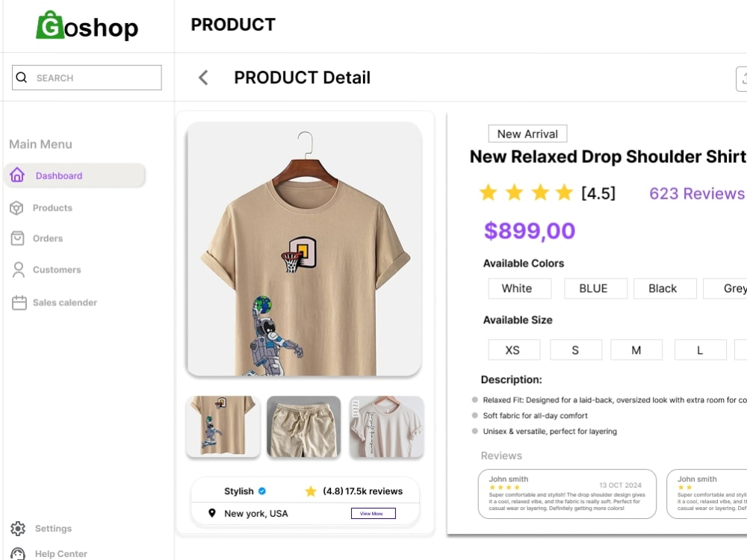Go back with the left chevron arrow
Screen dimensions: 747x560
tap(203, 77)
